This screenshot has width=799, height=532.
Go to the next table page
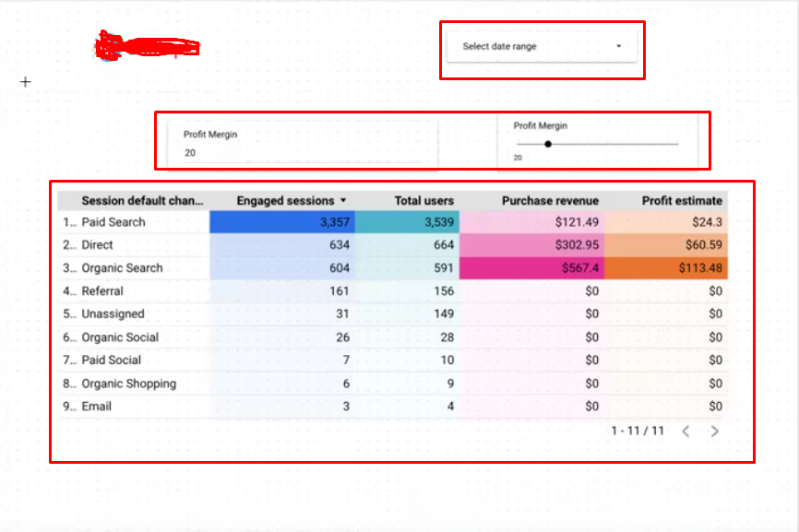715,431
